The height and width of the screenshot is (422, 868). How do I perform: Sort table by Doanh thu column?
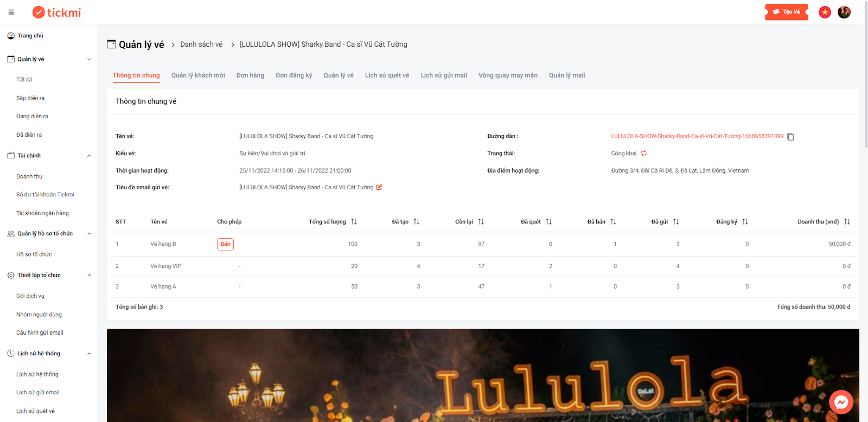(x=847, y=222)
